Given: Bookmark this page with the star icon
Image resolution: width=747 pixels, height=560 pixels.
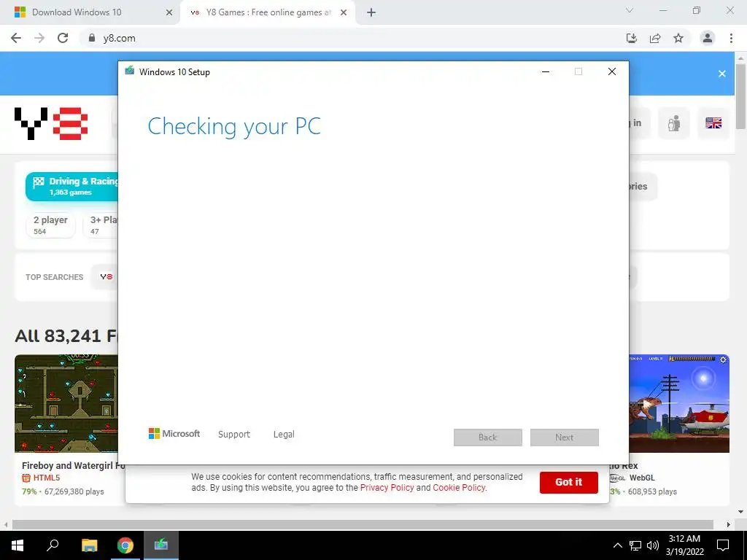Looking at the screenshot, I should 678,38.
